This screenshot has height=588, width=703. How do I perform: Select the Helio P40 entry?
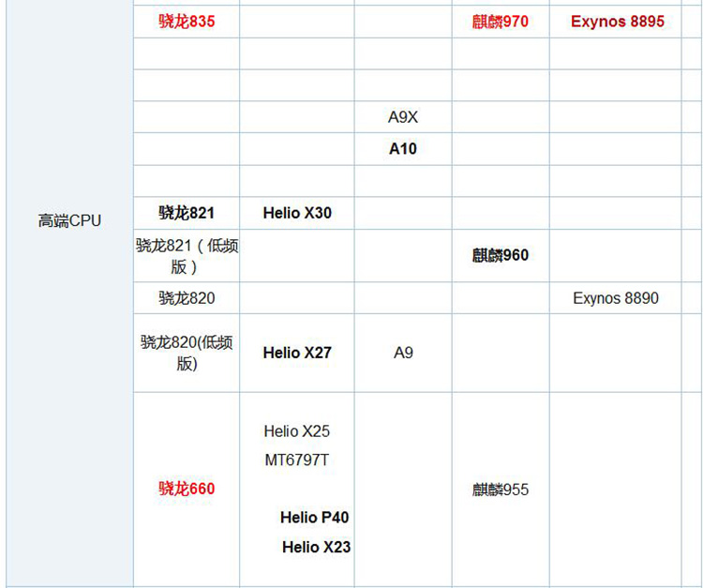[x=315, y=518]
